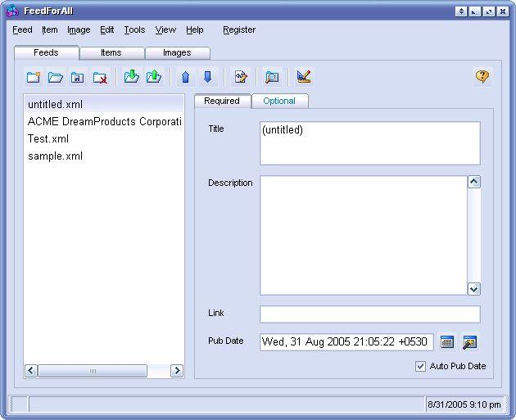516x420 pixels.
Task: Switch to the Items tab
Action: tap(111, 52)
